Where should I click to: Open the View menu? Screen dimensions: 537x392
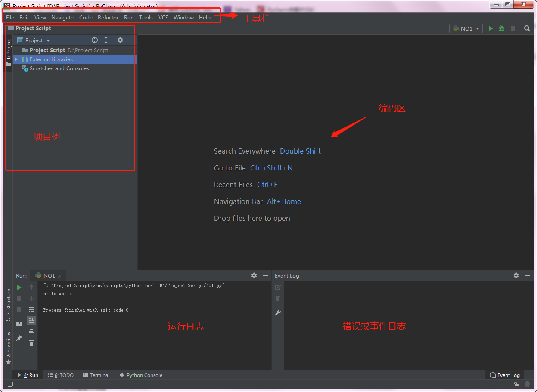pos(40,17)
